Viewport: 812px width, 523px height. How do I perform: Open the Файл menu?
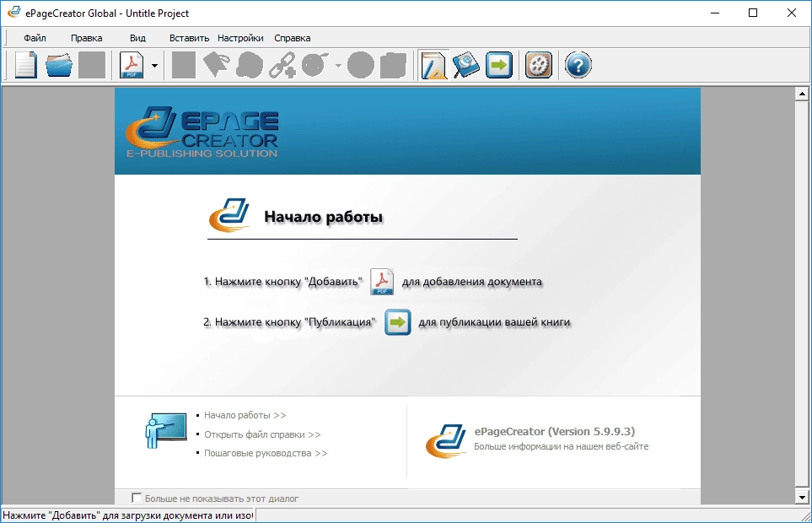[35, 38]
